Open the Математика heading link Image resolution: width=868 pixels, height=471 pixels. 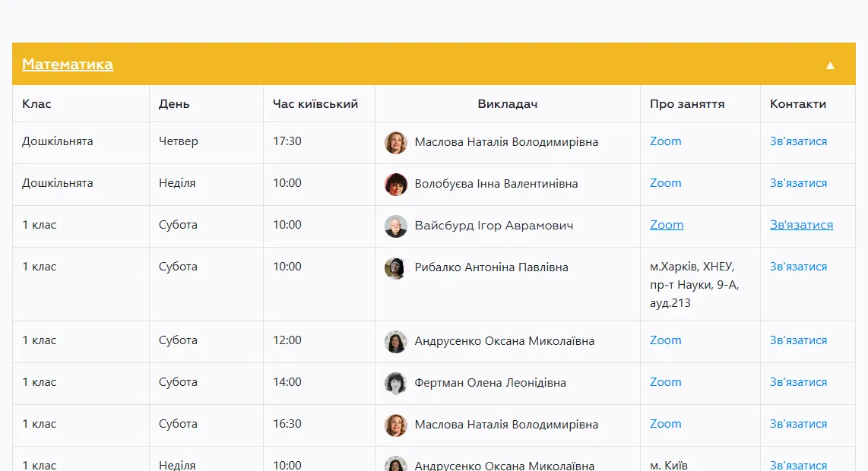point(68,65)
